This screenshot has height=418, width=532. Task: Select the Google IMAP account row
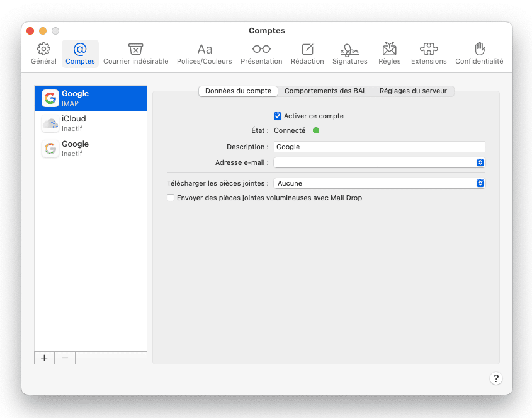[91, 98]
